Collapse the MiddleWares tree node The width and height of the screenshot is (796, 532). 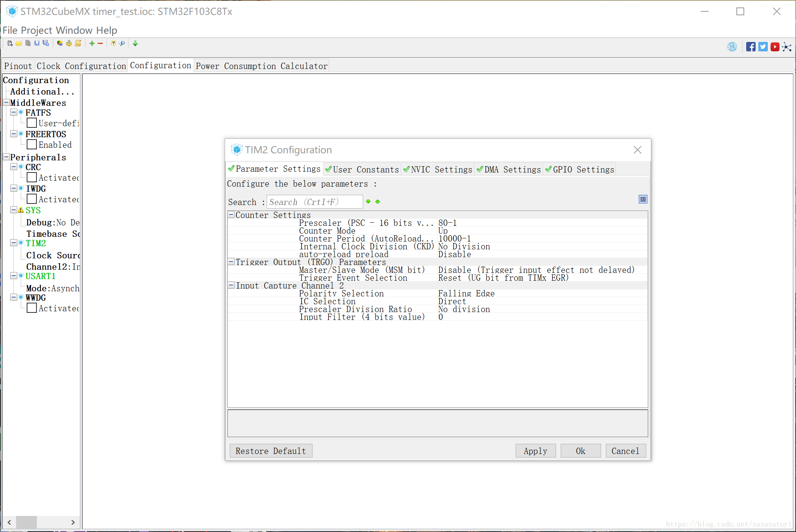[x=6, y=102]
